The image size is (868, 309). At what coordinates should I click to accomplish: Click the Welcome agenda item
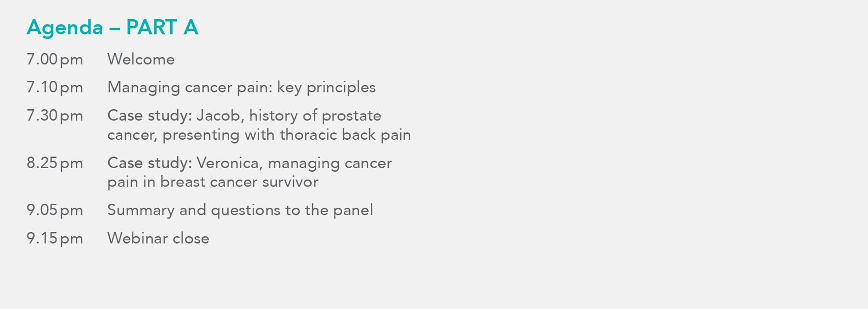point(141,60)
